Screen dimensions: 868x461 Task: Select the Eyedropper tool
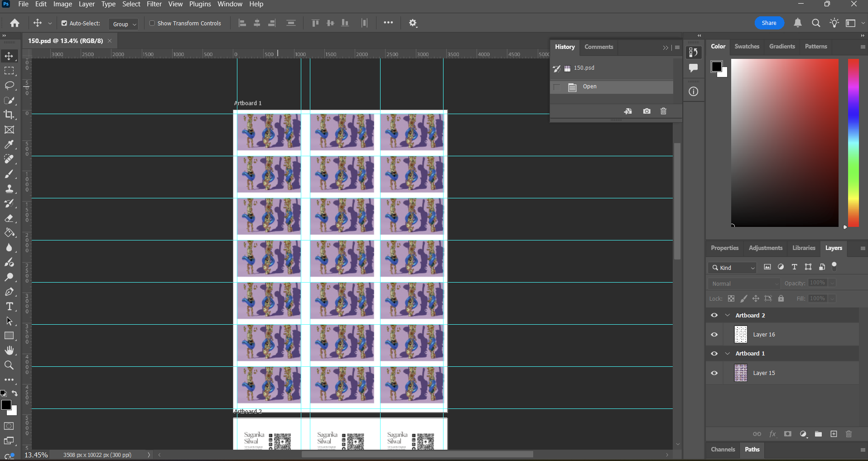point(9,144)
